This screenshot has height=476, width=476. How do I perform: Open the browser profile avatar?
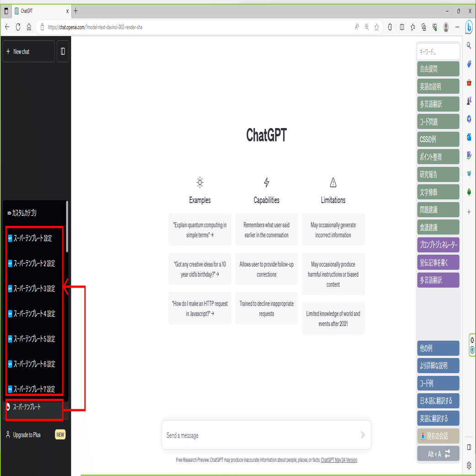(x=446, y=27)
